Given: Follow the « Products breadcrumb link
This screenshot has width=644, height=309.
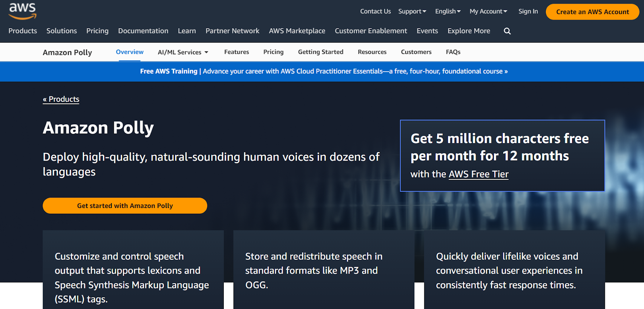Looking at the screenshot, I should point(61,99).
